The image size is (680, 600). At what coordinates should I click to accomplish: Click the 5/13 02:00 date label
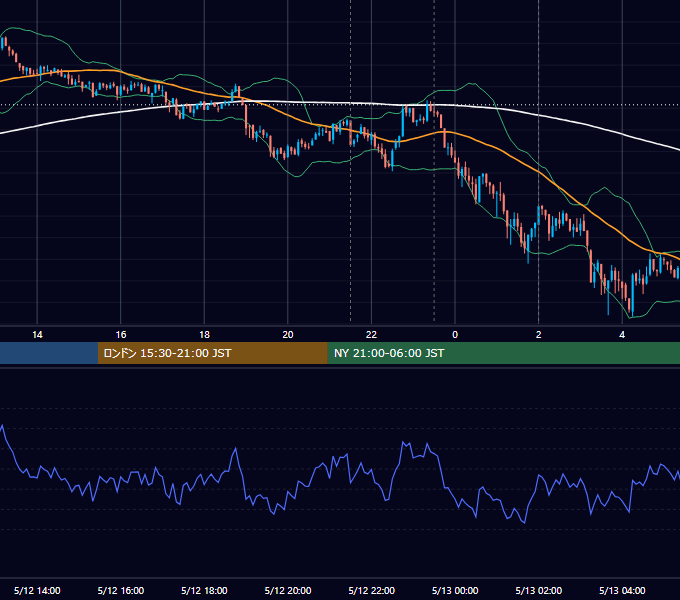pos(539,590)
